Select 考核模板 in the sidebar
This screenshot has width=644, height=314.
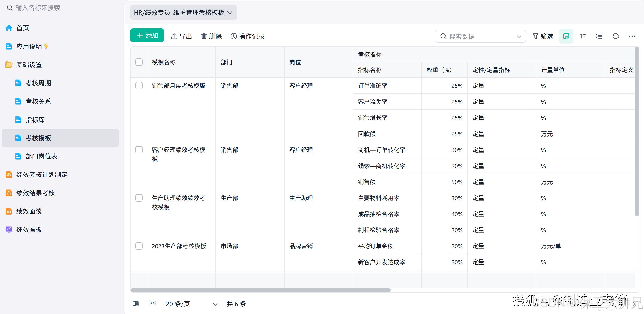tap(60, 138)
